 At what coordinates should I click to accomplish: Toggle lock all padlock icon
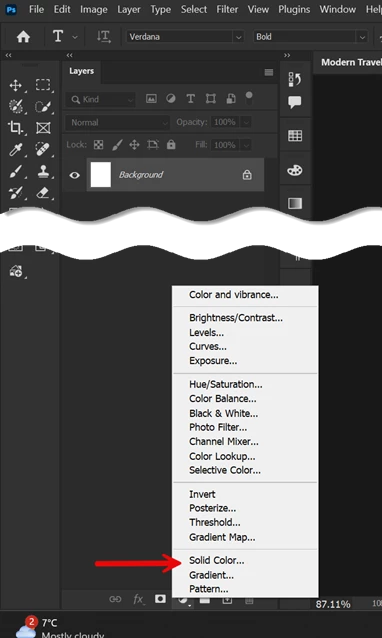tap(171, 144)
